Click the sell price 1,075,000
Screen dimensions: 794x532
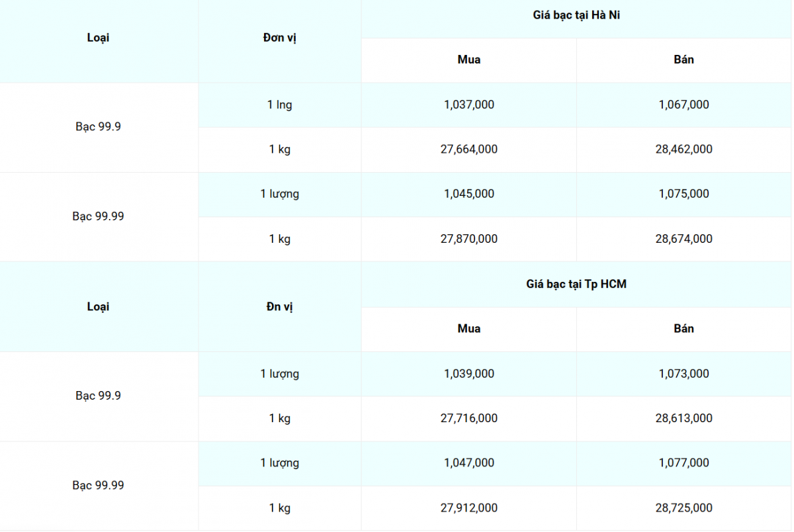[684, 194]
